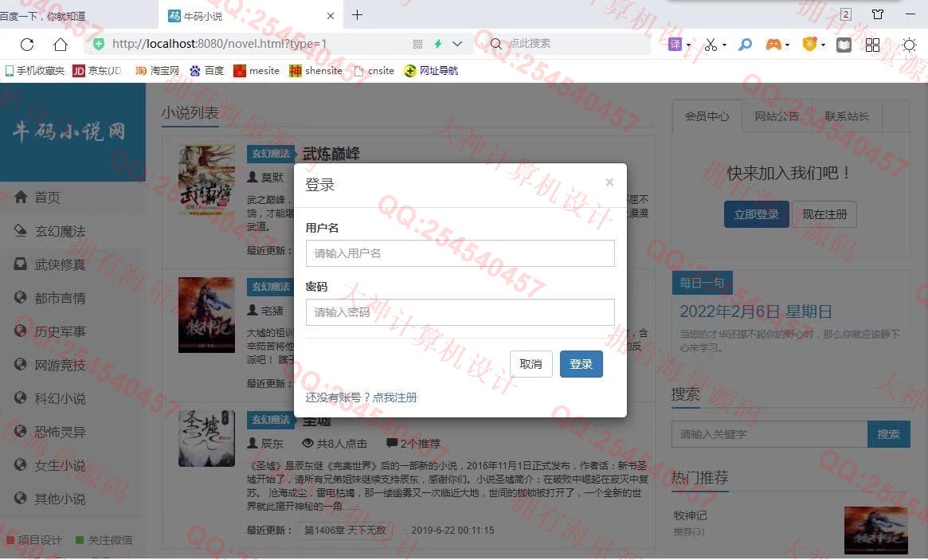Close the 牛码小说 tab
Image resolution: width=928 pixels, height=560 pixels.
(331, 16)
